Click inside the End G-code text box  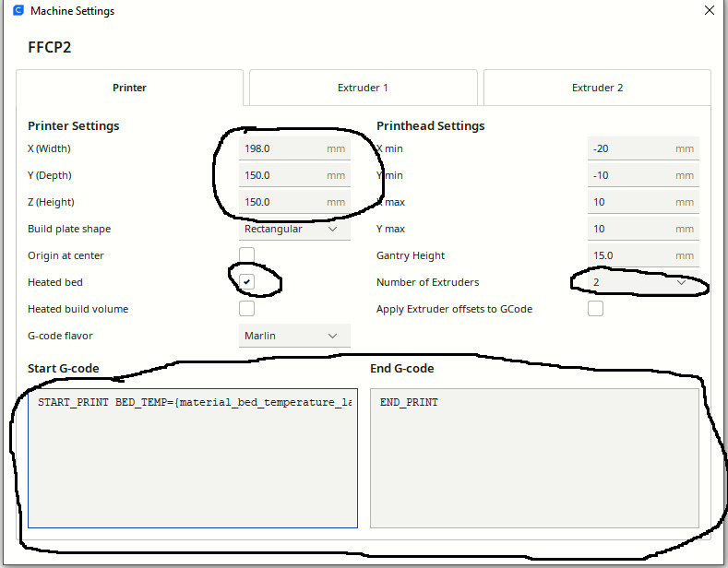click(534, 458)
